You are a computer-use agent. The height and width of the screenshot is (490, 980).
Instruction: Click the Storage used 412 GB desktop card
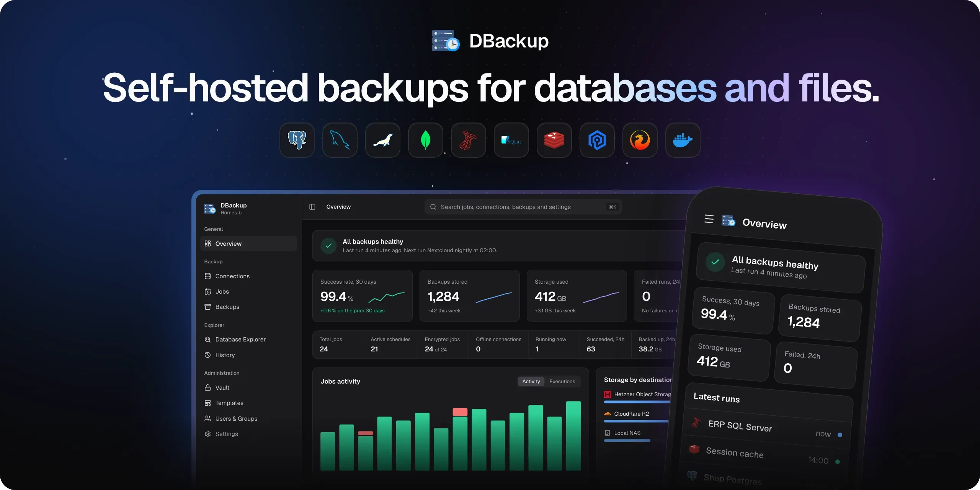(x=577, y=296)
